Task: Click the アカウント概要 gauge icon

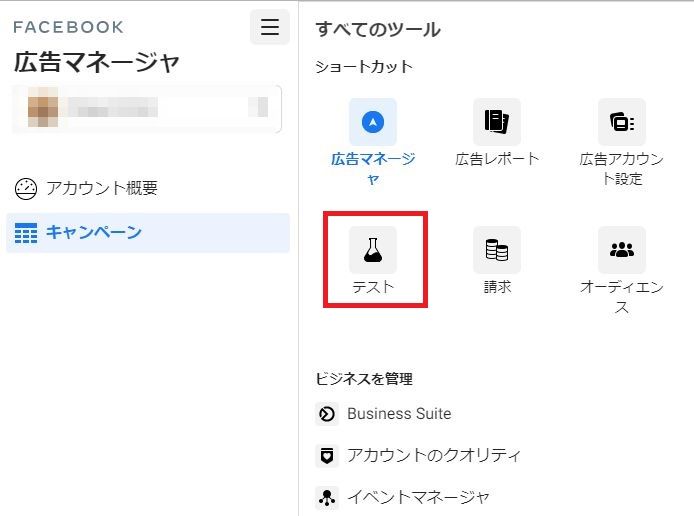Action: click(26, 189)
